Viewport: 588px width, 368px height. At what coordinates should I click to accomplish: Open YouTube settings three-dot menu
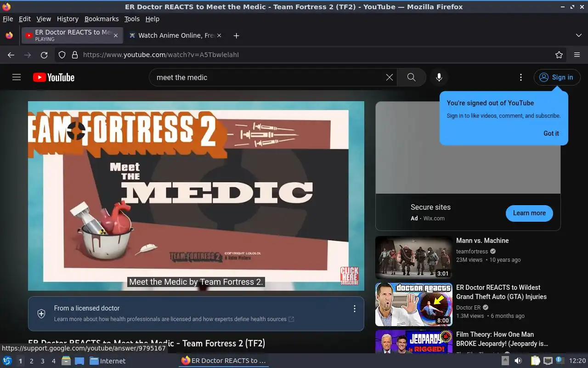pyautogui.click(x=520, y=77)
